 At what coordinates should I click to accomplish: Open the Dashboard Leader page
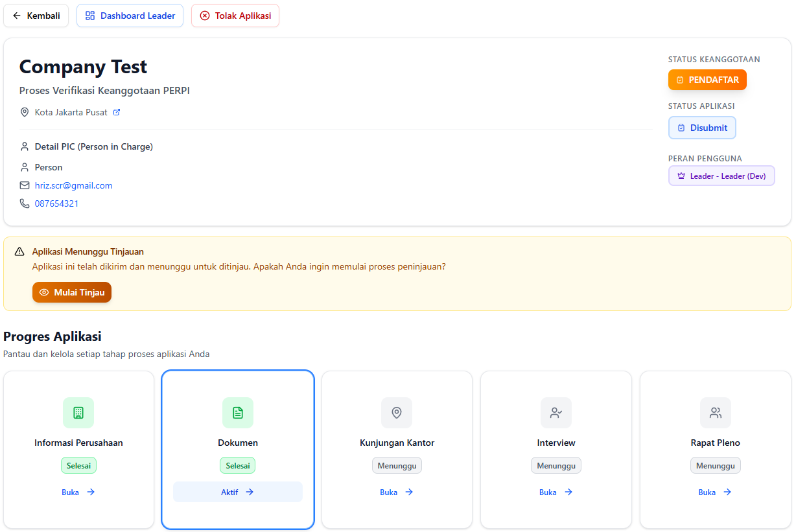click(x=130, y=15)
